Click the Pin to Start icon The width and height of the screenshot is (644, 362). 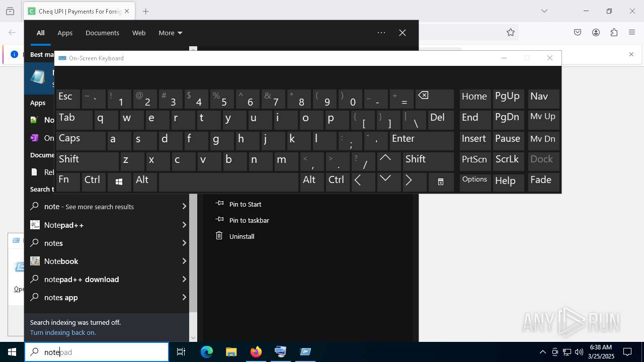tap(219, 204)
